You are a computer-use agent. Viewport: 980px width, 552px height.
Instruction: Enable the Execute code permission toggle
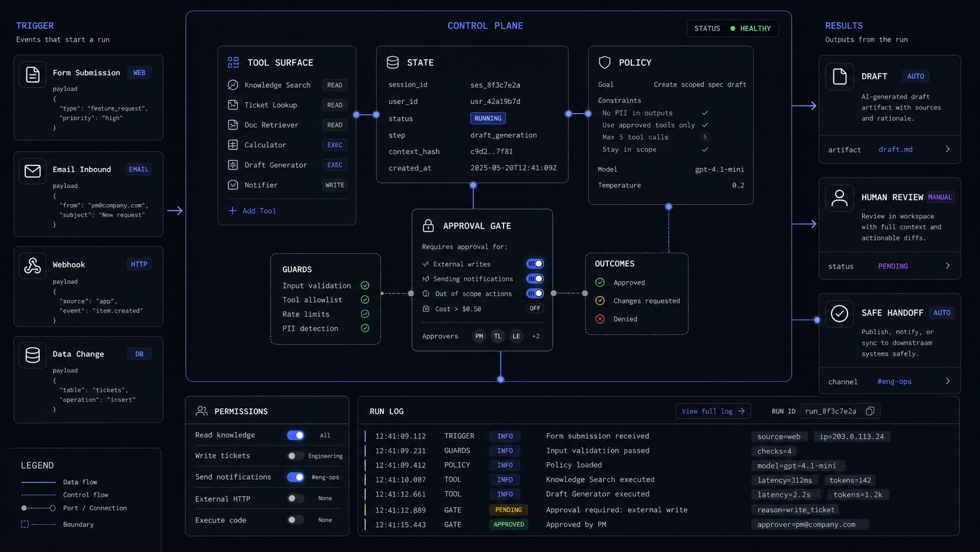click(295, 520)
